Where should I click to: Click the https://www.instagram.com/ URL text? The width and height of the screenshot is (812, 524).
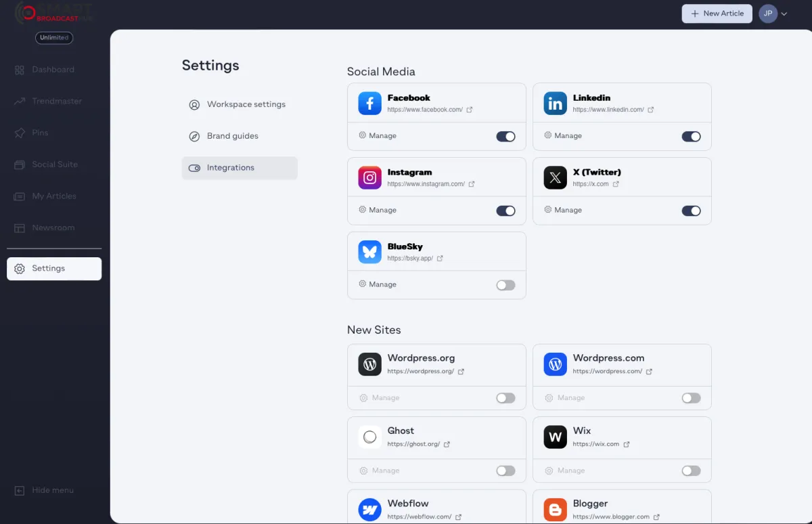pos(426,184)
